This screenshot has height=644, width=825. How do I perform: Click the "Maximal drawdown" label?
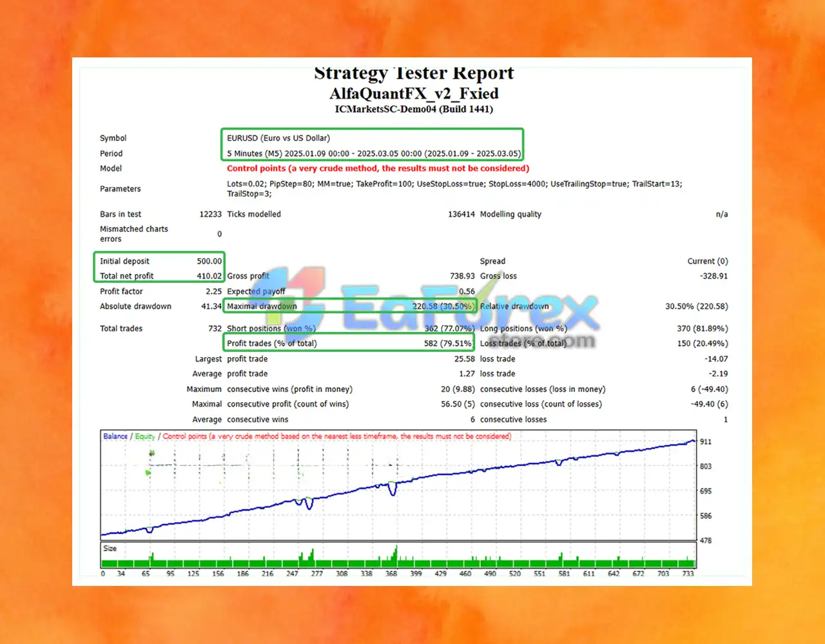click(x=262, y=306)
